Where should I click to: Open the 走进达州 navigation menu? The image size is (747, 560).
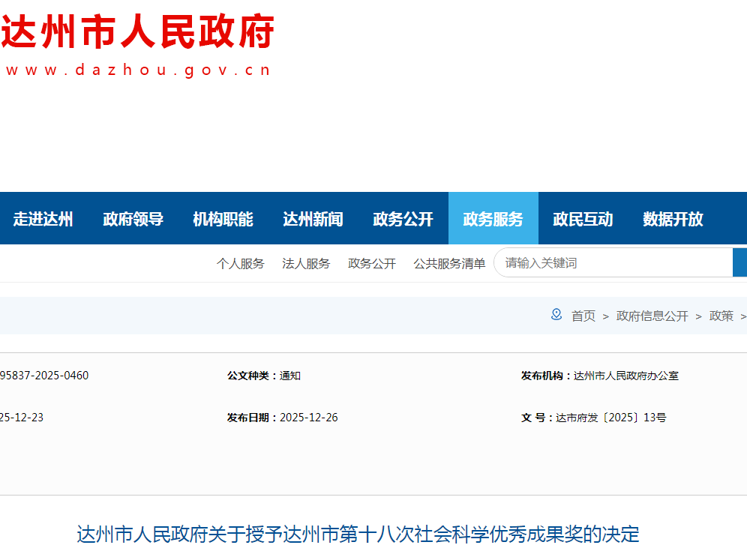pyautogui.click(x=43, y=219)
